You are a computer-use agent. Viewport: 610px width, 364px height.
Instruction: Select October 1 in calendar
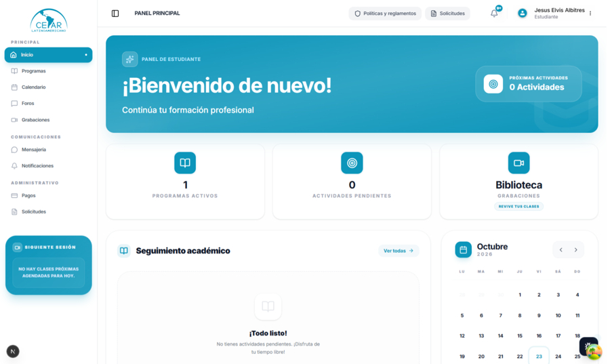click(x=520, y=295)
